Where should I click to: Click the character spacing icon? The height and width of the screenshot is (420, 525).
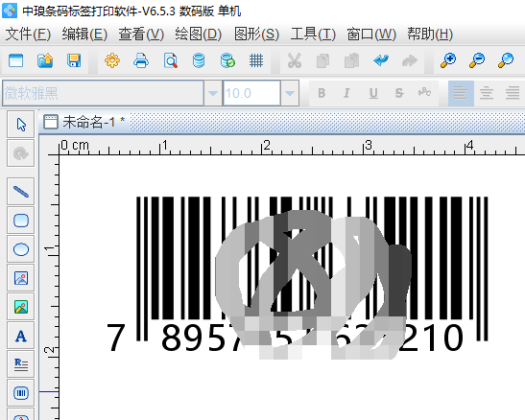tap(424, 92)
